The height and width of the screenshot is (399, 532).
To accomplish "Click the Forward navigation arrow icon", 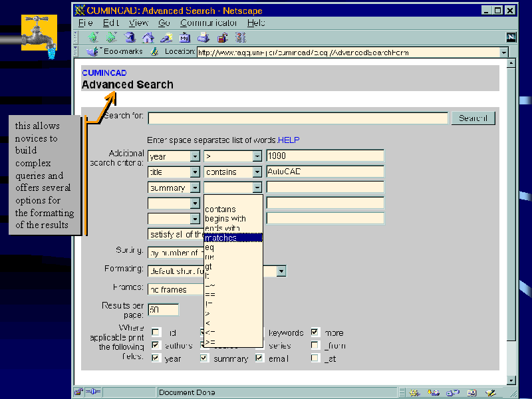I will (112, 37).
